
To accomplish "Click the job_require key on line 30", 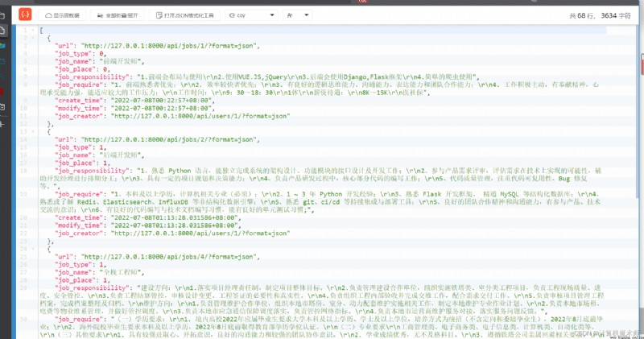I will [79, 319].
